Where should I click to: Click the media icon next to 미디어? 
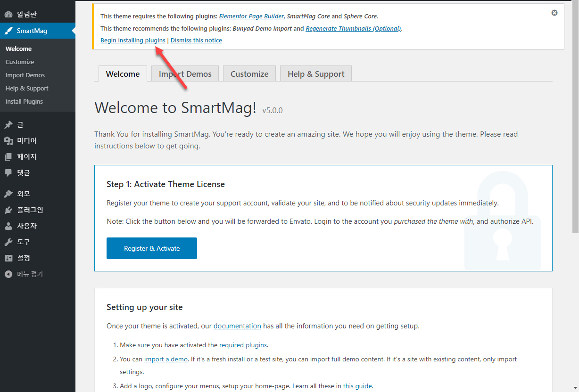(x=8, y=141)
